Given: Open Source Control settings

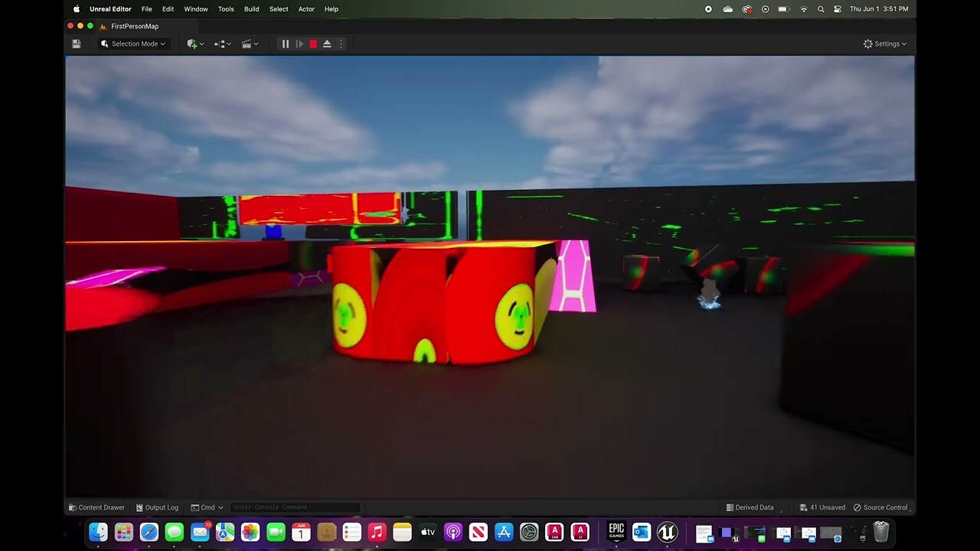Looking at the screenshot, I should coord(880,507).
